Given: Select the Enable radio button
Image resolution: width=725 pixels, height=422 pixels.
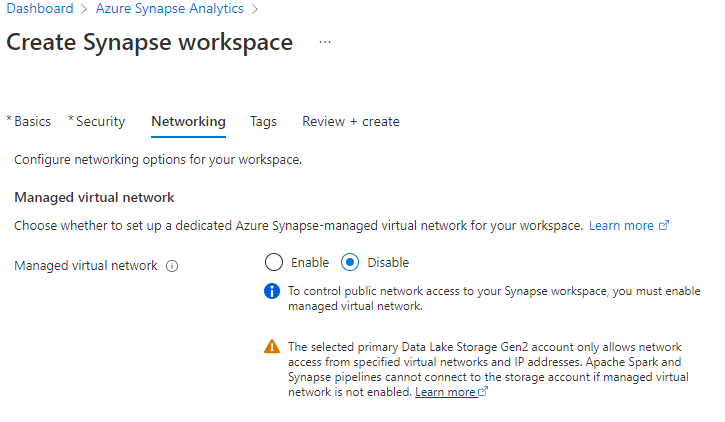Looking at the screenshot, I should tap(274, 262).
